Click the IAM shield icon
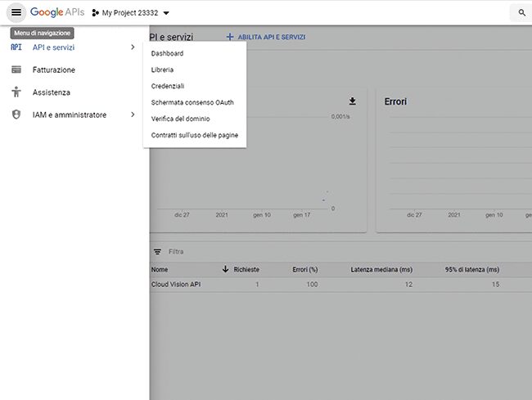The height and width of the screenshot is (400, 532). pyautogui.click(x=16, y=115)
